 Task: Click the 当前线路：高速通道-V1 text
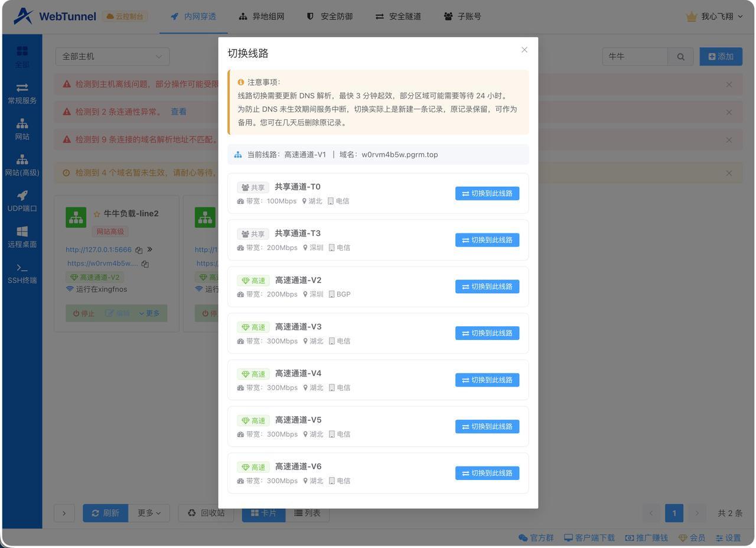point(286,155)
